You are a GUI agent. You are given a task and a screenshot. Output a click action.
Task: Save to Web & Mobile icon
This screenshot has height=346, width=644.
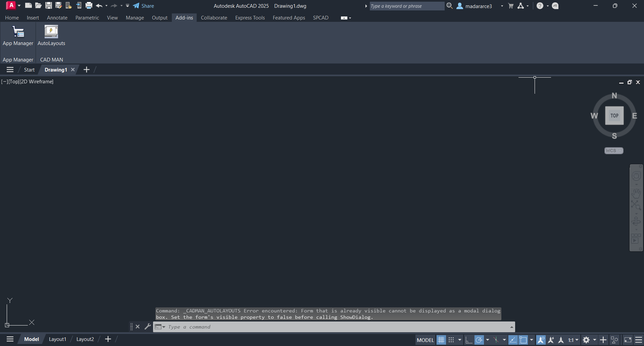pyautogui.click(x=79, y=5)
